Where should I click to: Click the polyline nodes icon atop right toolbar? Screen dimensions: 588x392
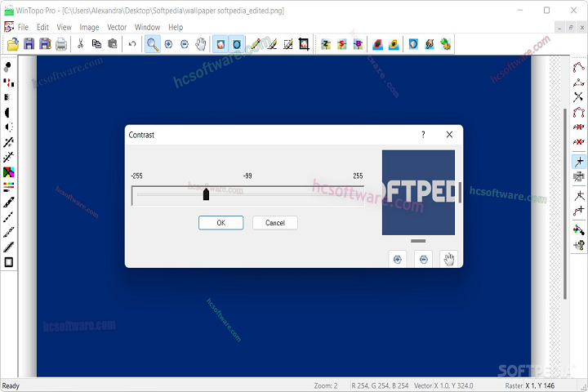(579, 67)
